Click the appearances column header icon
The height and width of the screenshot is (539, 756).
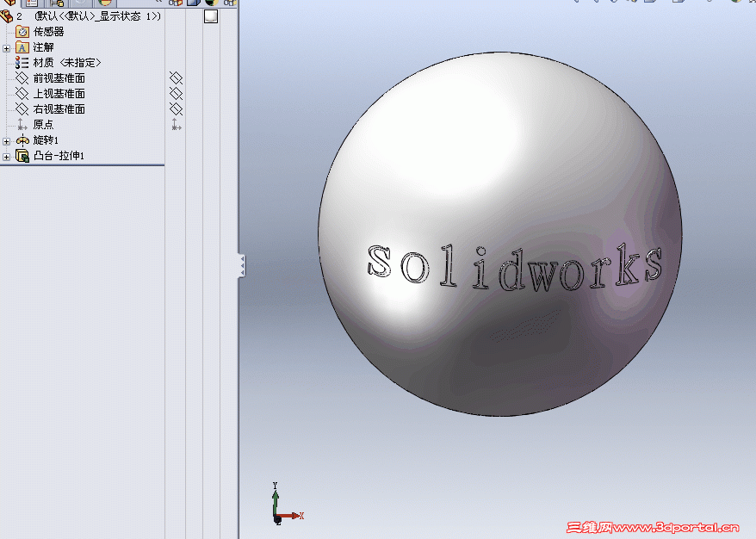211,3
